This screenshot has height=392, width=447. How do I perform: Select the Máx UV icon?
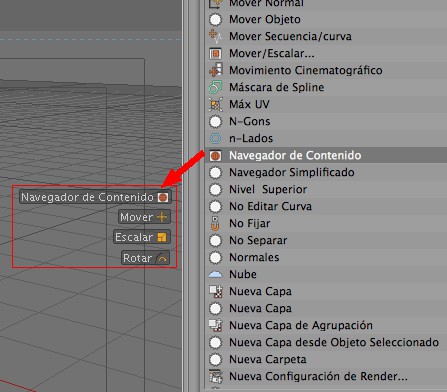pyautogui.click(x=215, y=105)
